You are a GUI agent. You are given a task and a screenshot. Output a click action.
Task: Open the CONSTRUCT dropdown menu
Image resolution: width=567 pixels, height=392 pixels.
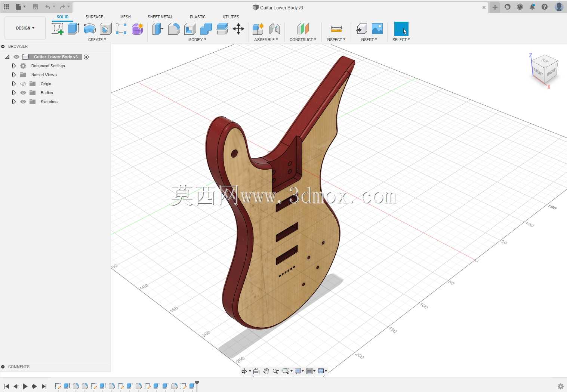click(x=303, y=40)
